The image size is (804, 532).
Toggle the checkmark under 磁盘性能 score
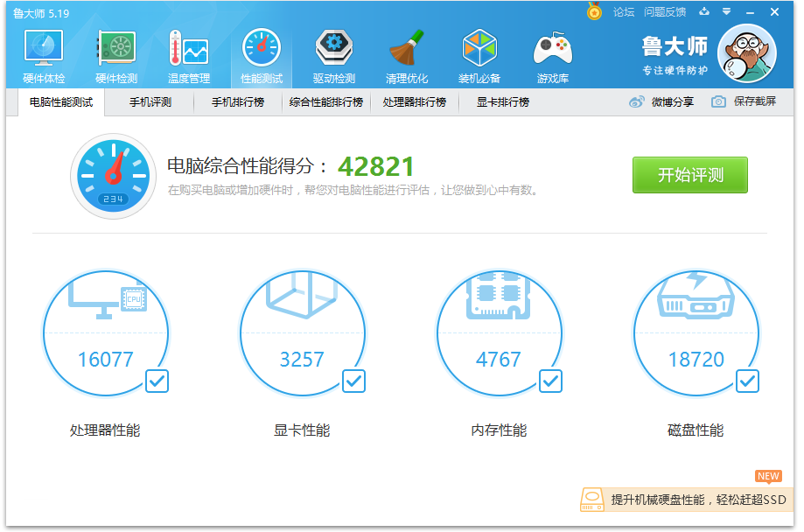(x=746, y=381)
